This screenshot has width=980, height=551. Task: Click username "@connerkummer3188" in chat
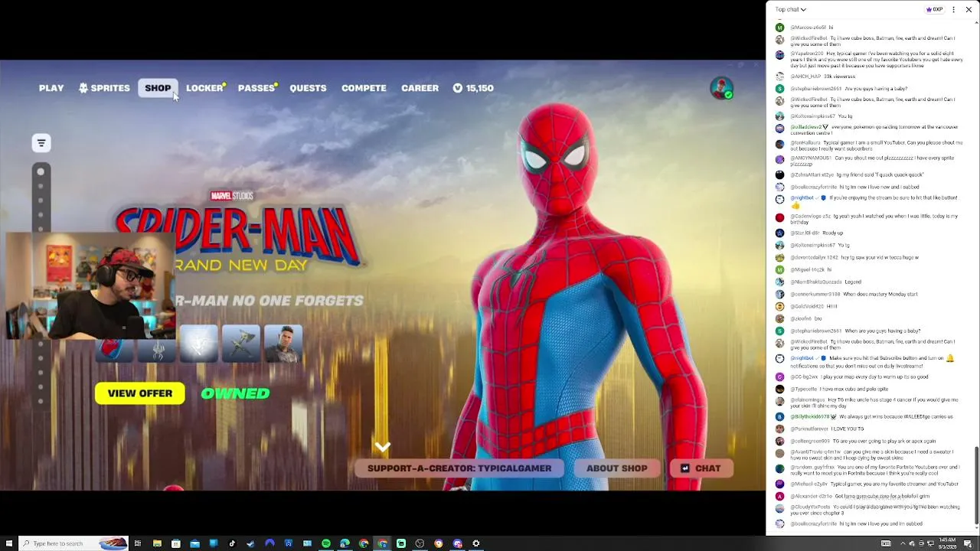coord(815,294)
